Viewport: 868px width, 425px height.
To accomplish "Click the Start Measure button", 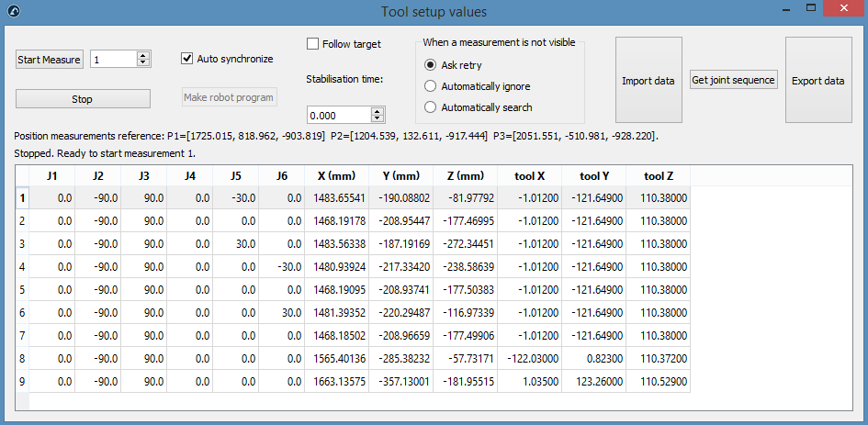I will tap(50, 59).
